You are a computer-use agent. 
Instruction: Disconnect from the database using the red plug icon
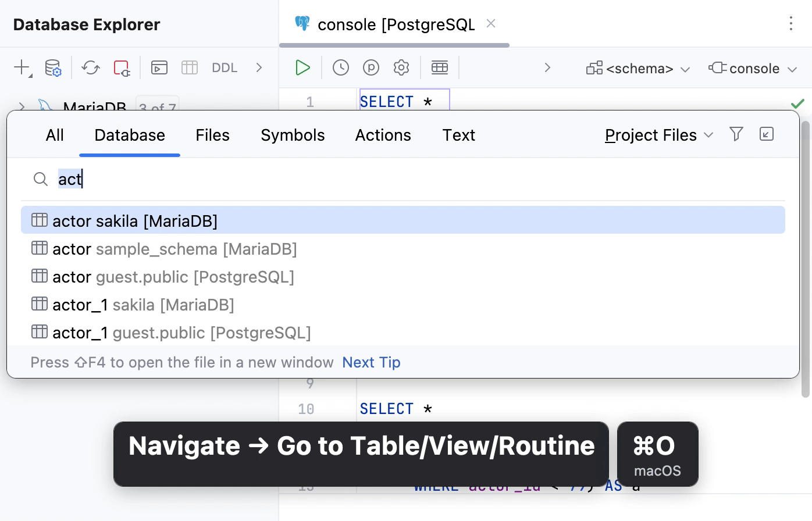tap(122, 68)
